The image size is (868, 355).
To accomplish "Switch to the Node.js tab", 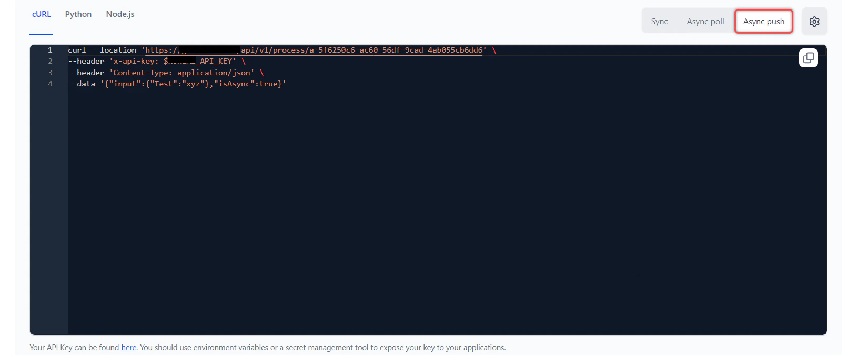I will (x=120, y=14).
